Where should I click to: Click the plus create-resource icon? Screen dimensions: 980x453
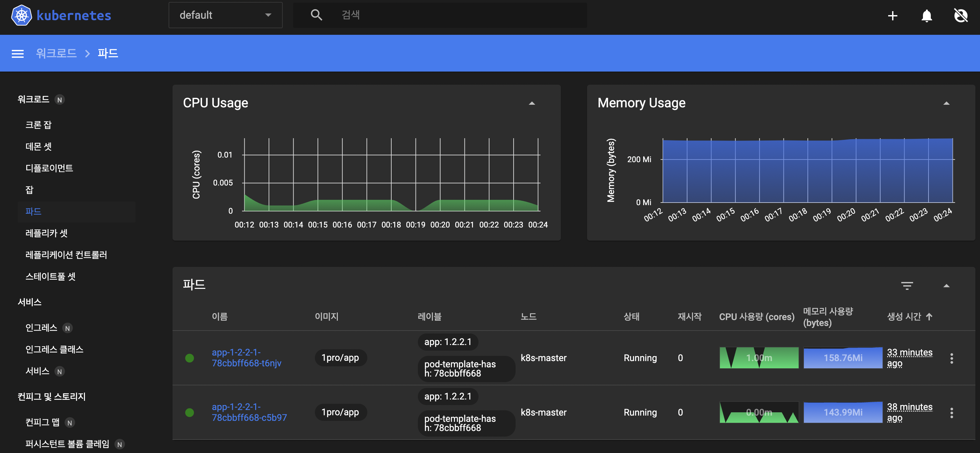pos(892,16)
